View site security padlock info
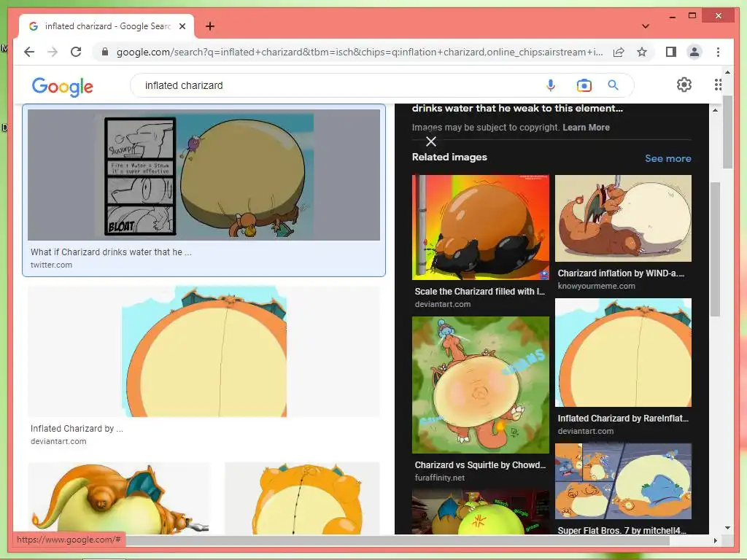The width and height of the screenshot is (747, 560). coord(105,52)
